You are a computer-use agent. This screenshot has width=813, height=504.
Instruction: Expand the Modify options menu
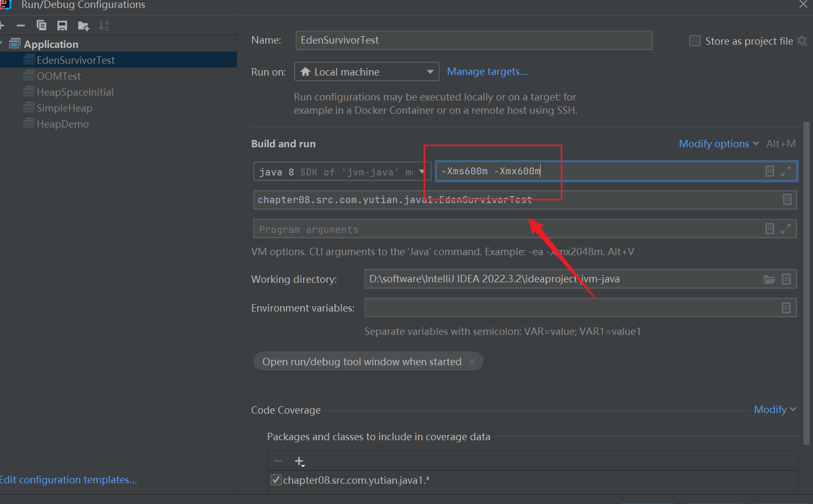[x=718, y=144]
